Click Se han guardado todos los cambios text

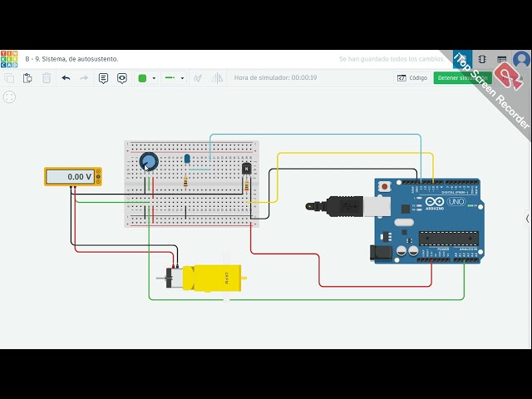tap(392, 59)
